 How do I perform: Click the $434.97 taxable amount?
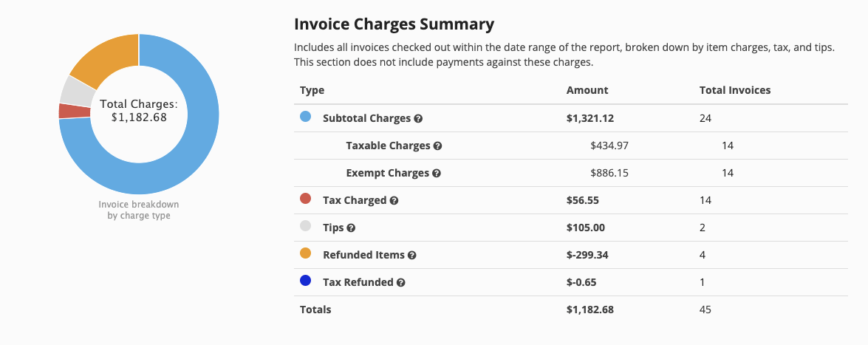pyautogui.click(x=609, y=146)
